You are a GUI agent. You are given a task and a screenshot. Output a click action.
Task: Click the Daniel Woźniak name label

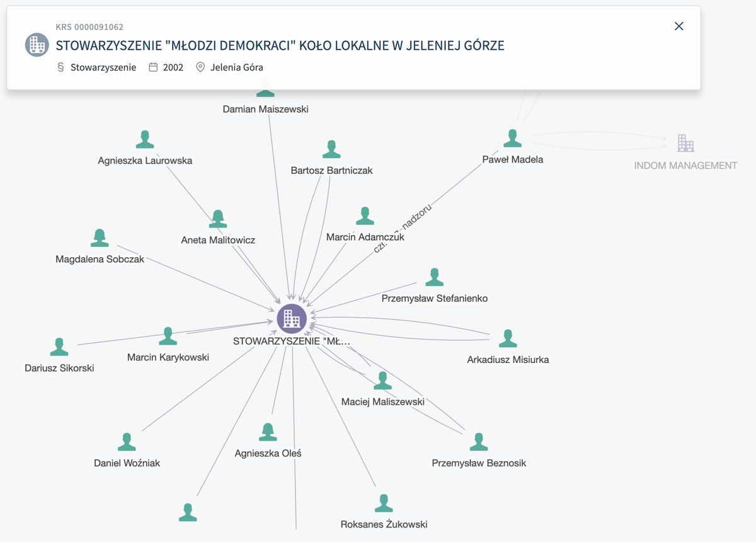tap(127, 463)
